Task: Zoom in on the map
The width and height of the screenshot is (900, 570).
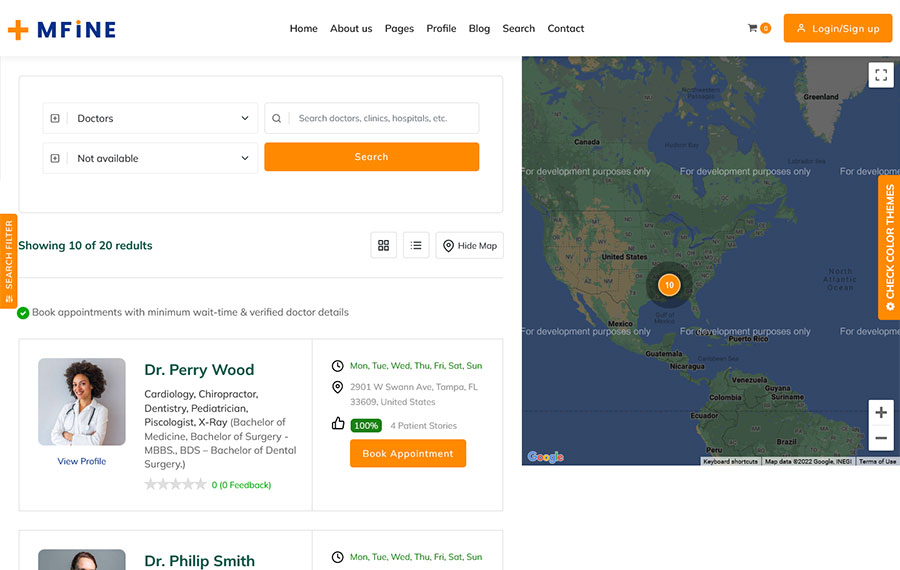Action: point(880,413)
